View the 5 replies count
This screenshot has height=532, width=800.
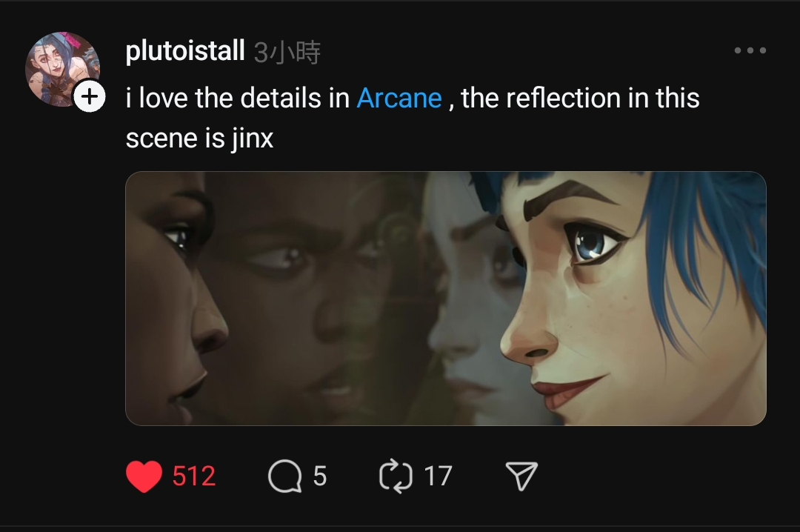[320, 476]
